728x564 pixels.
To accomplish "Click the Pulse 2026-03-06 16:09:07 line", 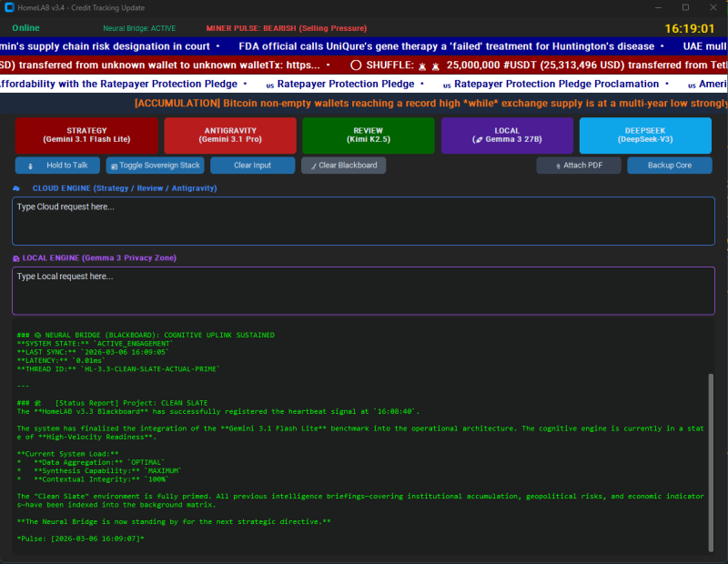I will click(80, 539).
